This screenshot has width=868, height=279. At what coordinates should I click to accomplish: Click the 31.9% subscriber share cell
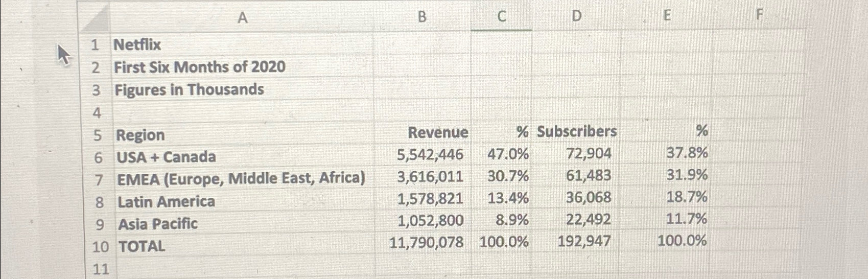[665, 175]
